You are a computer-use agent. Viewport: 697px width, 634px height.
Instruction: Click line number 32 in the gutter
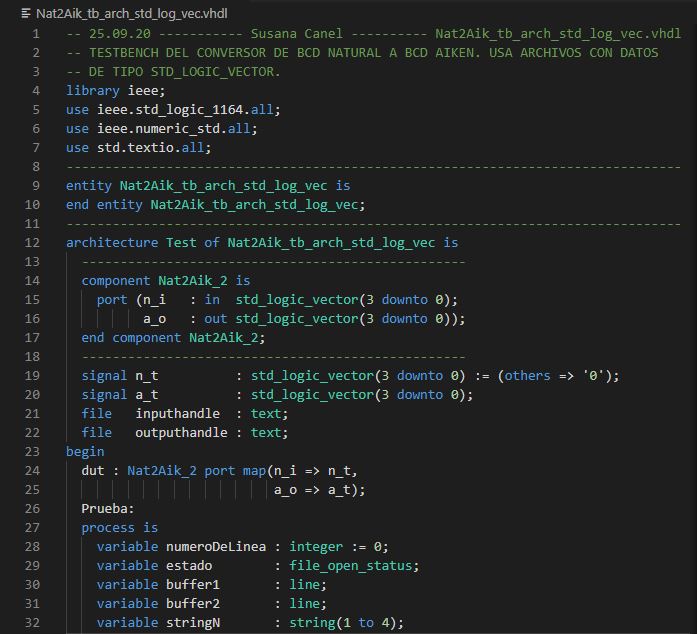pos(32,622)
